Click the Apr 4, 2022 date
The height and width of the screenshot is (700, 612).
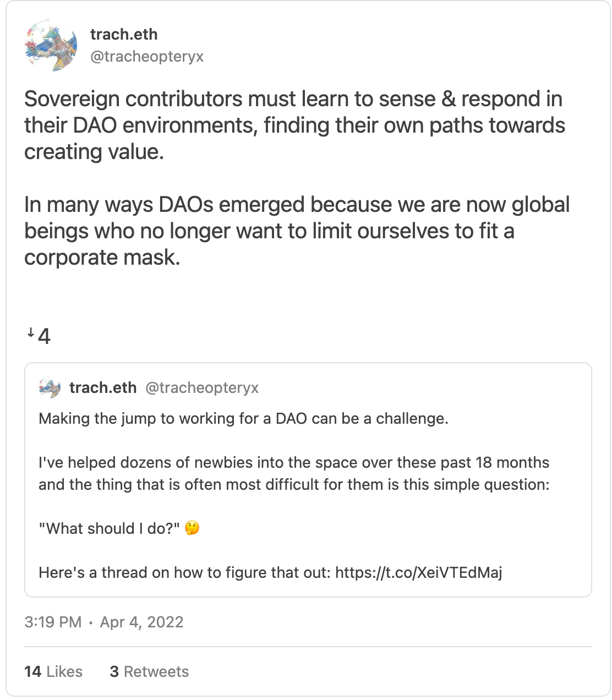tap(141, 622)
